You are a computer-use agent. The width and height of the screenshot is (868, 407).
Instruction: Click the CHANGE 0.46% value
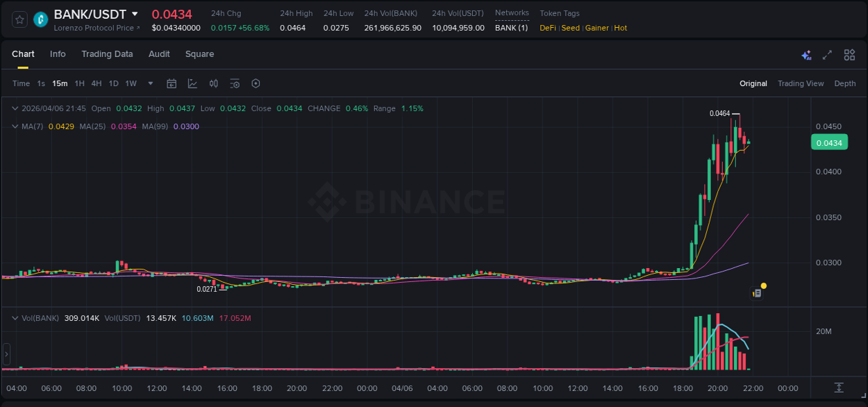[x=357, y=108]
